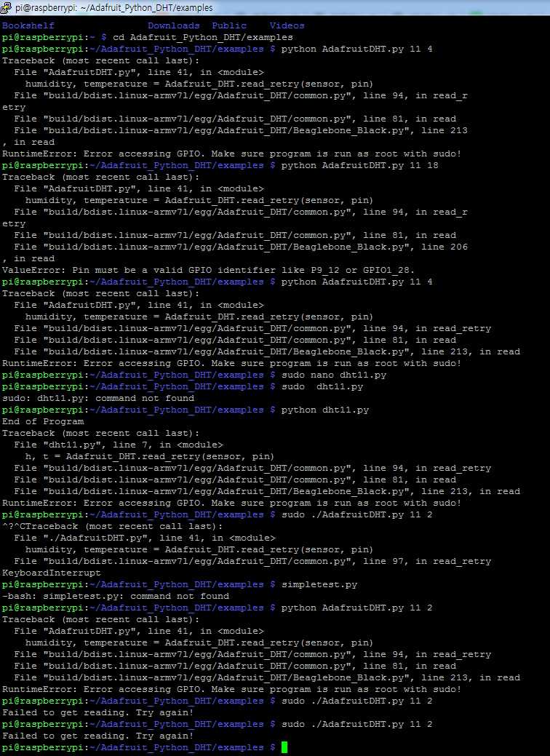Click the 'simpletest.py' command after the prompt

coord(319,584)
